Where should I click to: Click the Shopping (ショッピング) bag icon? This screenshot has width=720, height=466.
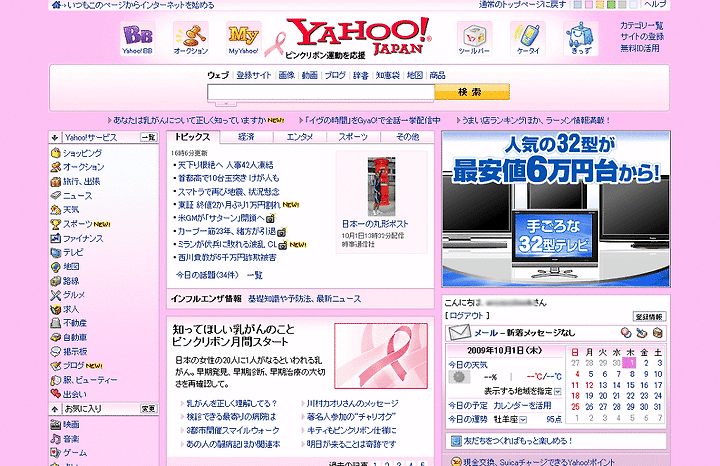pyautogui.click(x=56, y=153)
